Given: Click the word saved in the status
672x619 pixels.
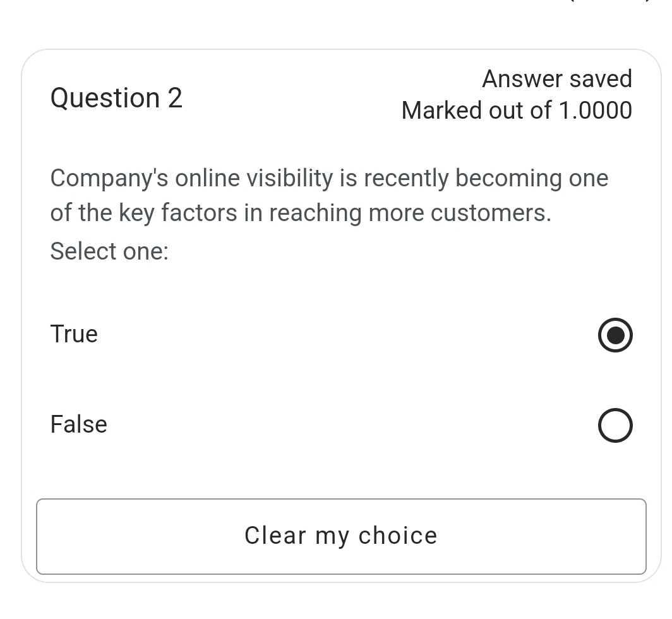Looking at the screenshot, I should pyautogui.click(x=600, y=79).
